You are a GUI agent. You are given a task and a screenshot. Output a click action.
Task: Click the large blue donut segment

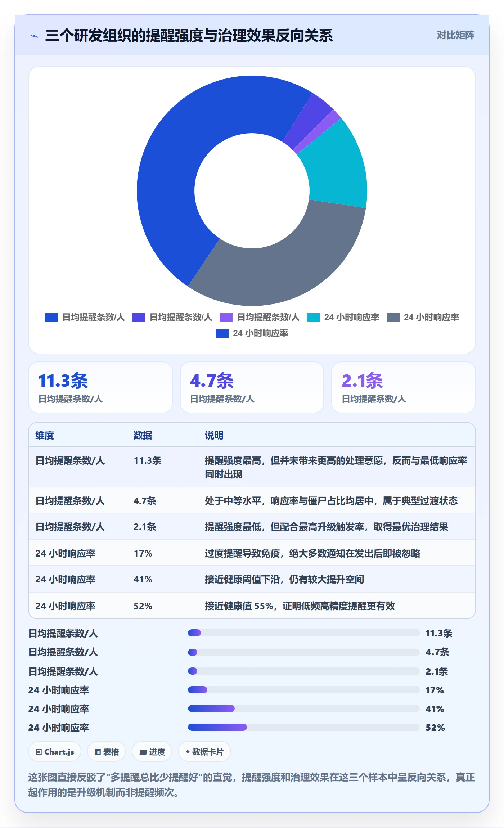tap(169, 173)
